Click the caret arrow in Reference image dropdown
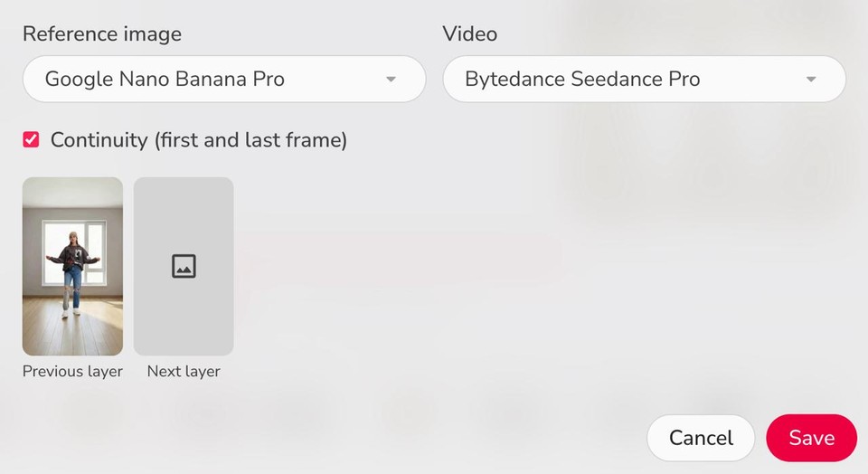Screen dimensions: 868x474 391,80
